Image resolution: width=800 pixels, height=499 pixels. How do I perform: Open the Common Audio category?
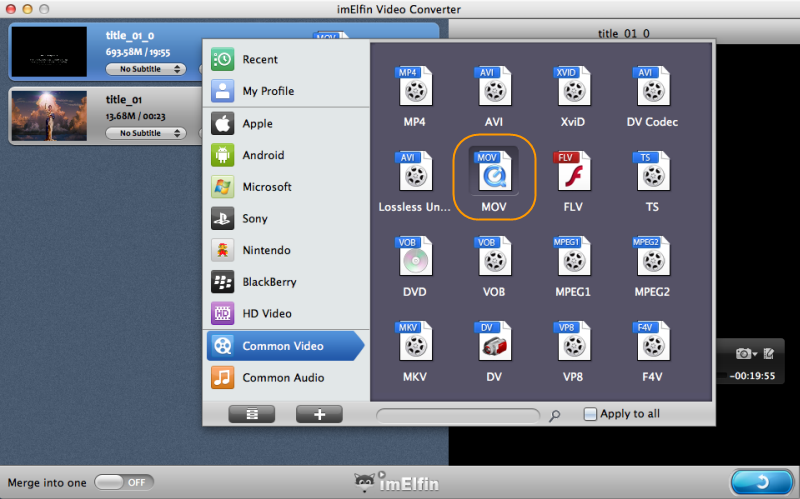(286, 378)
